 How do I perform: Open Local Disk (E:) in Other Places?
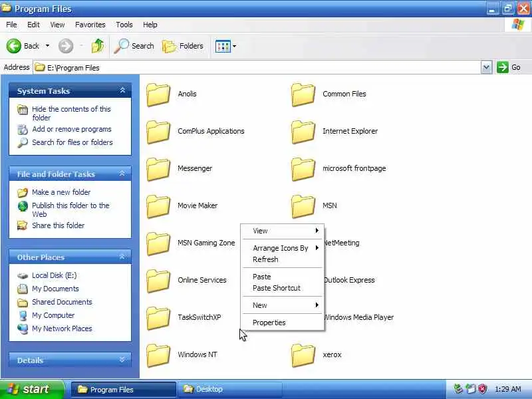(55, 275)
